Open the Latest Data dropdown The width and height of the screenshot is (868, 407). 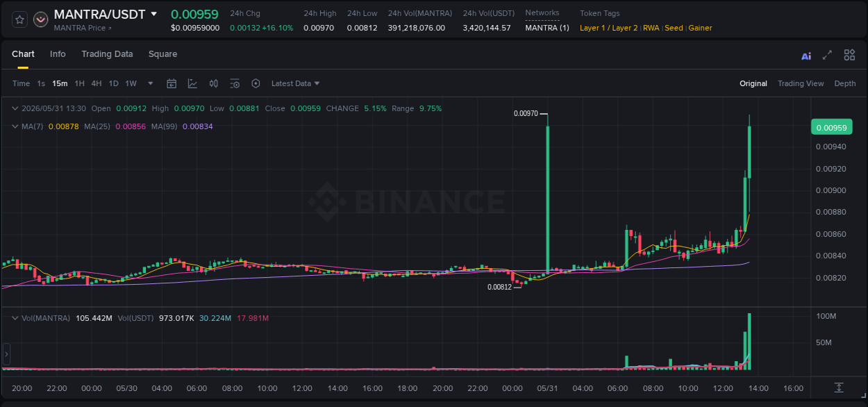295,83
